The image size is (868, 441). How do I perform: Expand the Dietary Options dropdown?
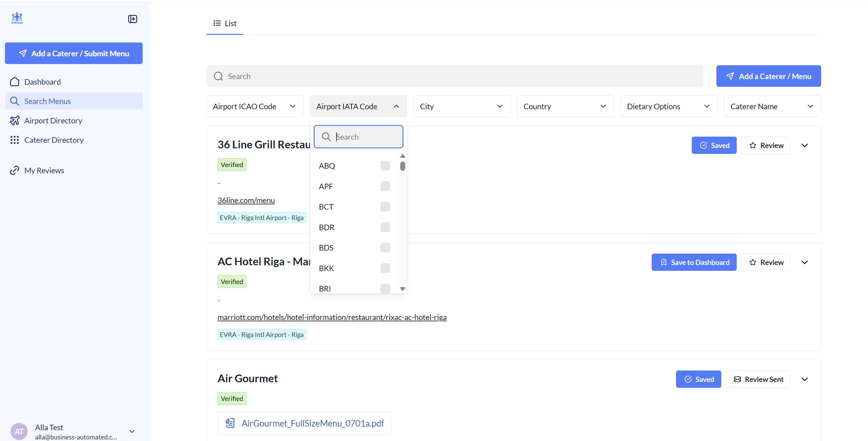669,106
